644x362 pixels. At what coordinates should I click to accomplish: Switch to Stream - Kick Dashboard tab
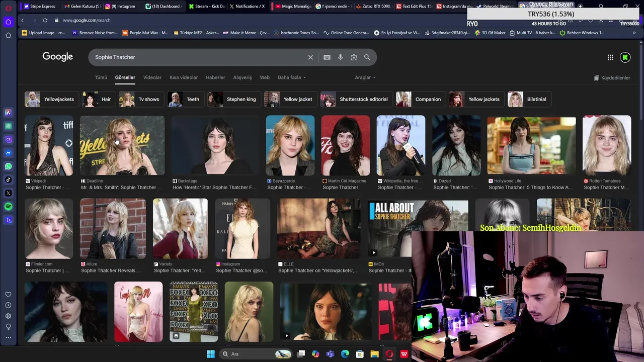pyautogui.click(x=206, y=6)
